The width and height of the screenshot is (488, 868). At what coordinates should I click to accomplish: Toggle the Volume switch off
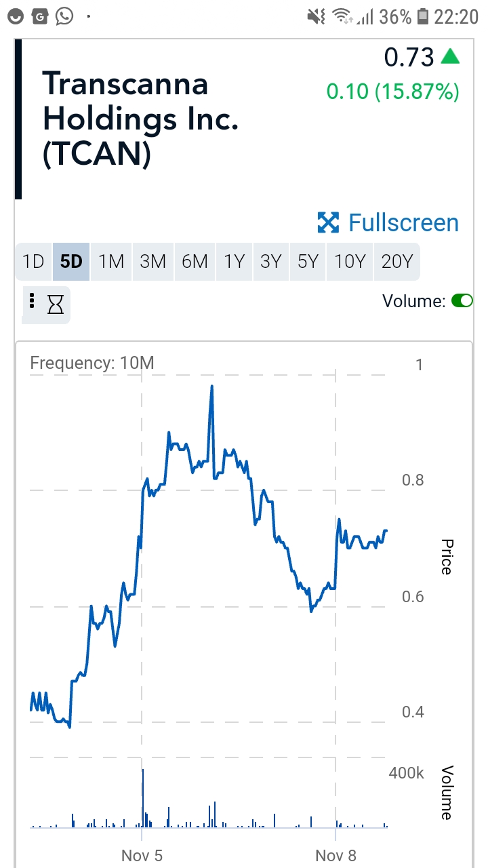point(462,300)
